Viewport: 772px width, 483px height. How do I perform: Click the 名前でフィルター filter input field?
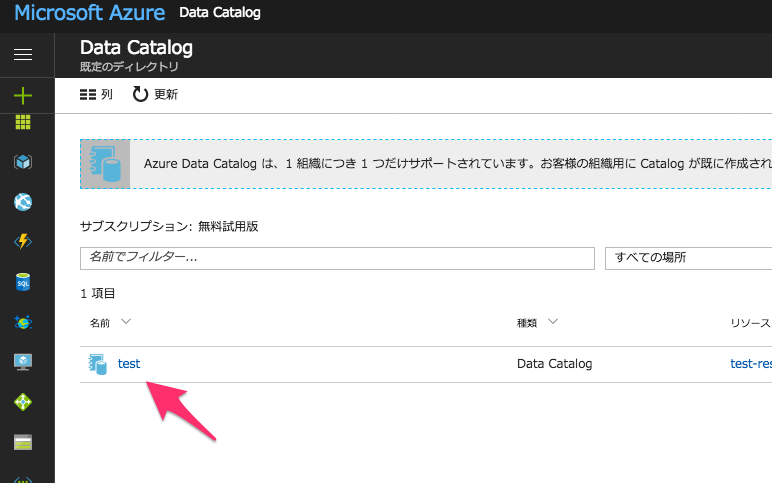[x=337, y=258]
